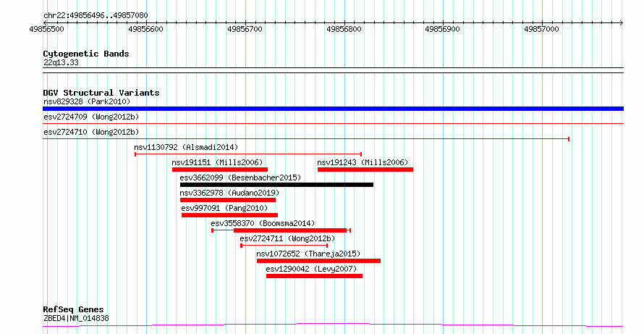This screenshot has width=644, height=334.
Task: Click ruler position 49856500
Action: pos(47,30)
